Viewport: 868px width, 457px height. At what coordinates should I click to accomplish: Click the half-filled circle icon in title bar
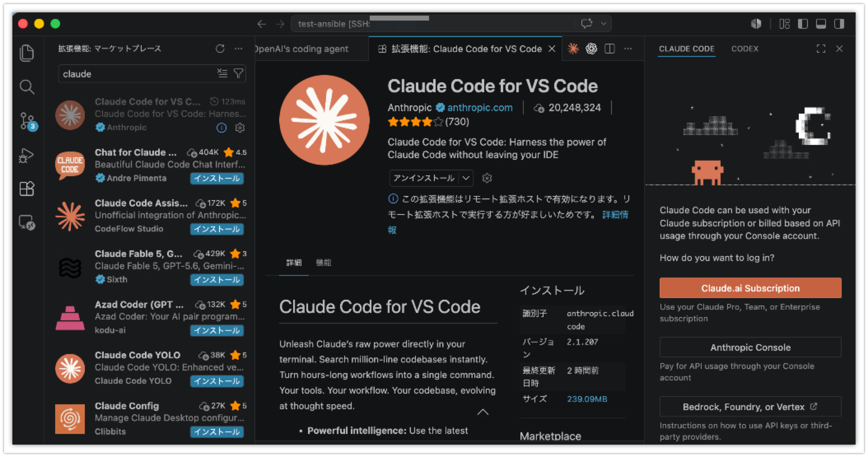point(756,24)
